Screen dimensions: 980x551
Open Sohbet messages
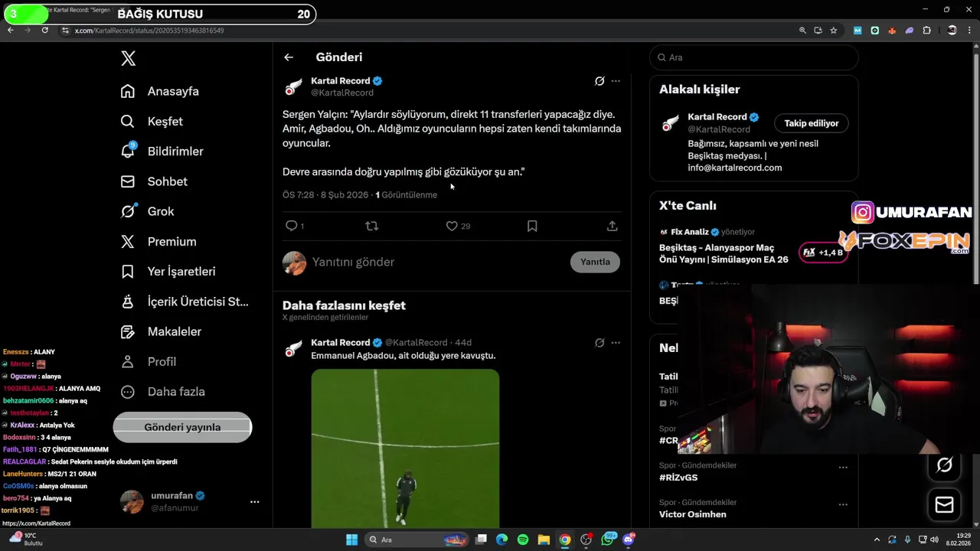[154, 181]
